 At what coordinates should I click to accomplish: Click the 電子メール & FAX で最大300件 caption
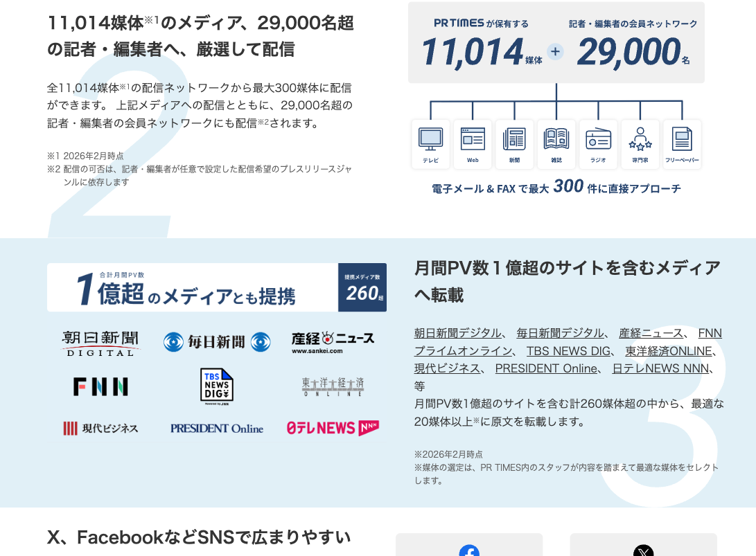(x=556, y=187)
